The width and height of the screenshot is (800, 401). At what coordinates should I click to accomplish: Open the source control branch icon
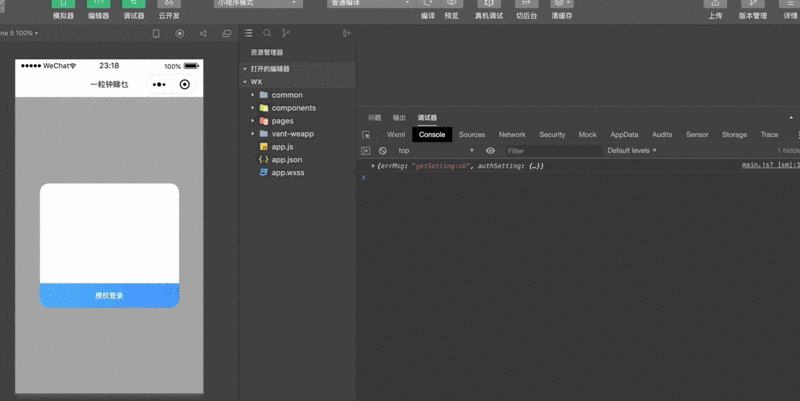(287, 33)
